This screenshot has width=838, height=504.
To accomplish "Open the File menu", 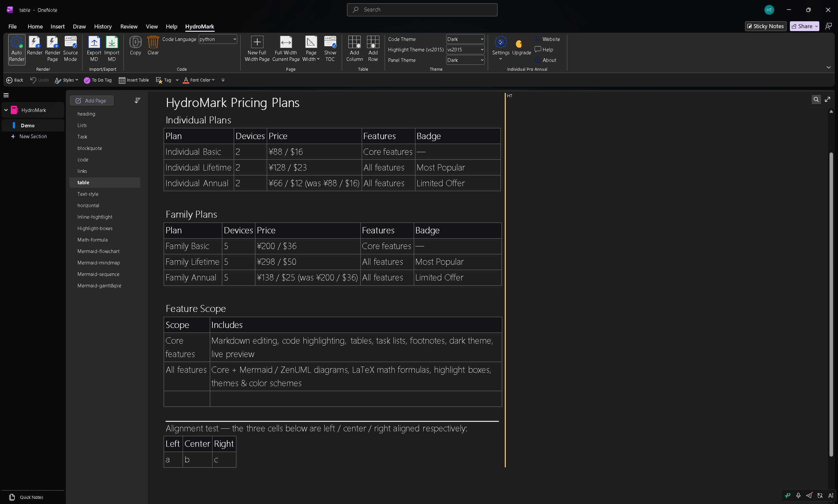I will [12, 27].
